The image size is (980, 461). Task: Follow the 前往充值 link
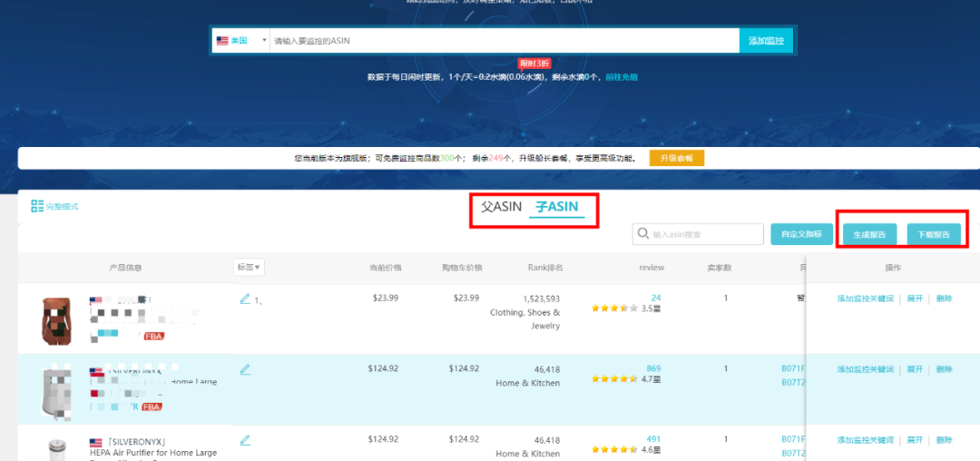click(x=622, y=77)
